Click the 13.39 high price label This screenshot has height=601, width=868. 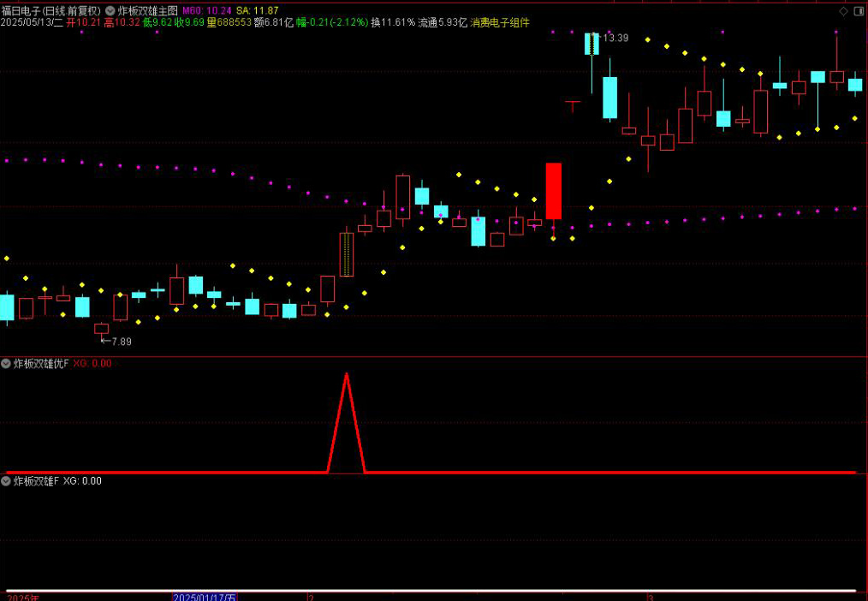[x=615, y=38]
